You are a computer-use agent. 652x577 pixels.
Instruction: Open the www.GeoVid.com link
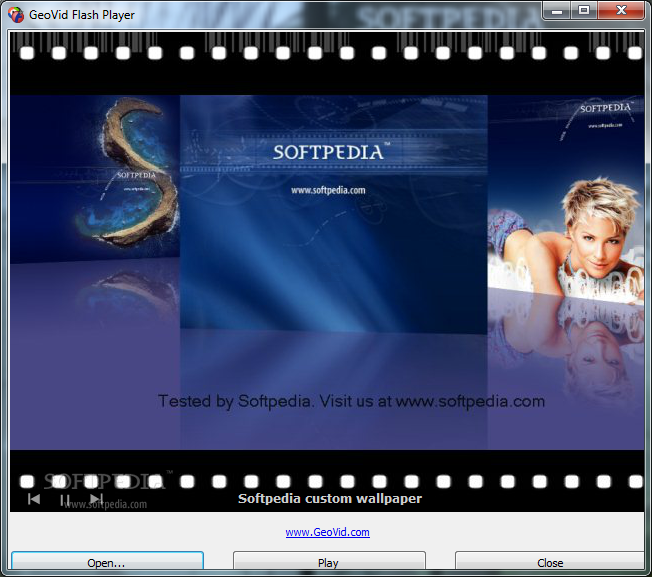pyautogui.click(x=327, y=532)
